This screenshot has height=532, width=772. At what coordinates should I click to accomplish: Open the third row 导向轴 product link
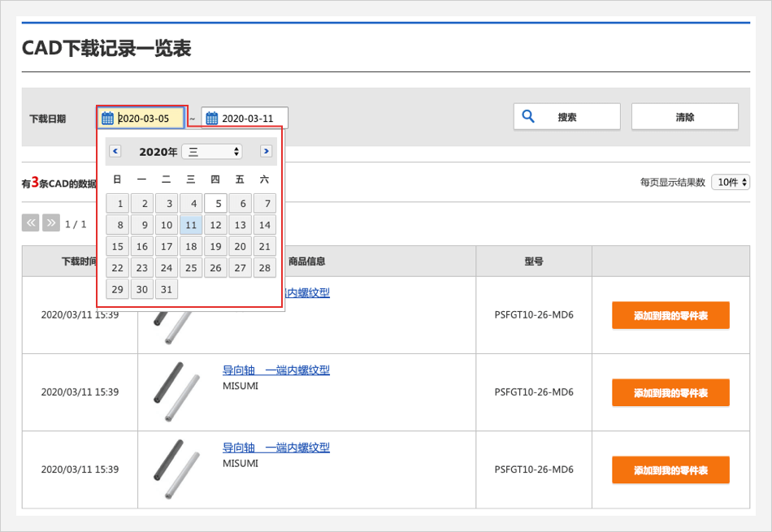click(x=275, y=448)
